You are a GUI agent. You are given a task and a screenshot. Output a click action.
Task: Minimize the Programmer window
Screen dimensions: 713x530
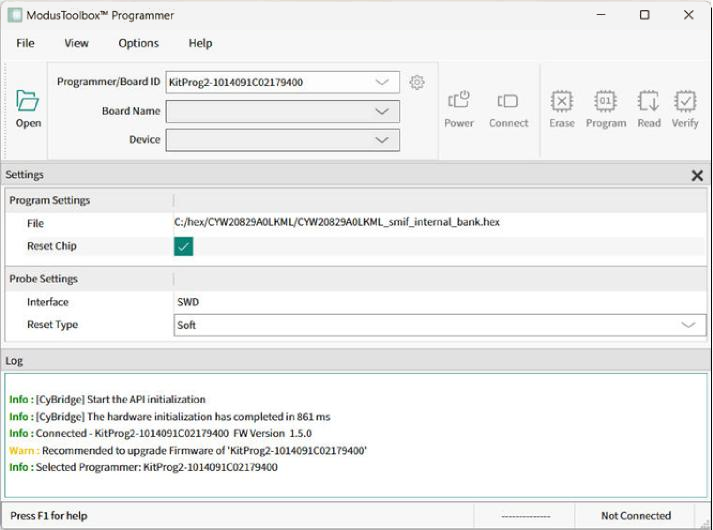601,15
